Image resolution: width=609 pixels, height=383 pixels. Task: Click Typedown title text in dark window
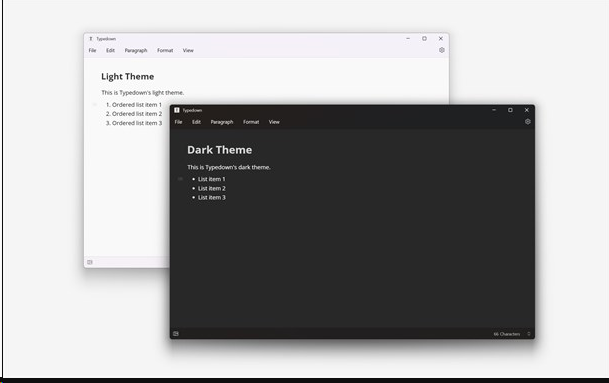[192, 110]
